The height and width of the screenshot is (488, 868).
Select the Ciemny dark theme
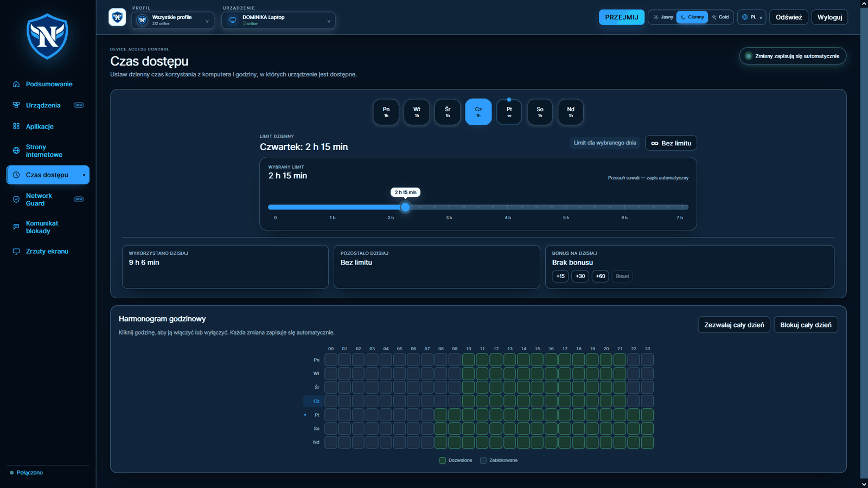click(x=692, y=17)
